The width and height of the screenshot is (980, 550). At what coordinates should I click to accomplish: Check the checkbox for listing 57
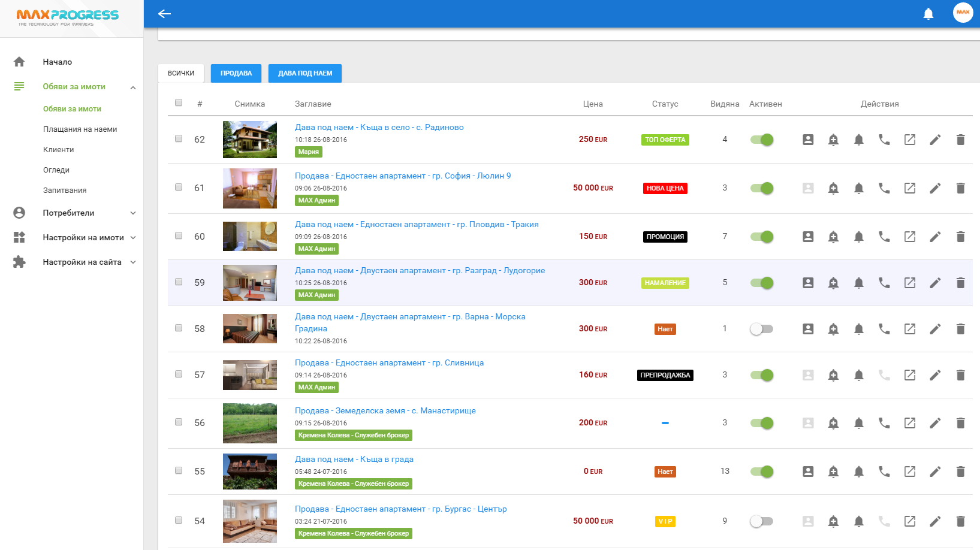179,374
